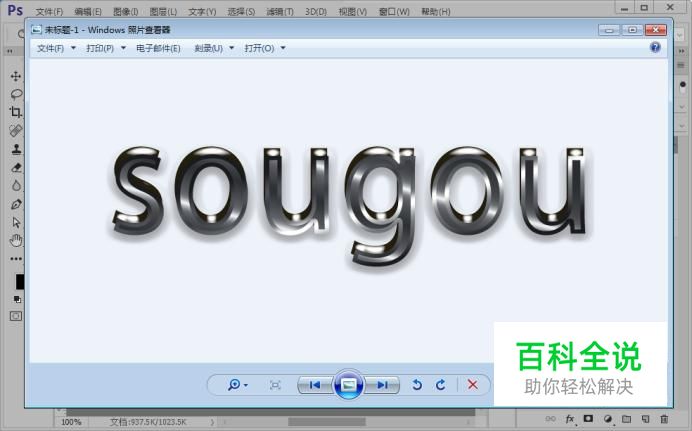Expand the dropdown arrow beside 文件(F)
The image size is (692, 431).
pos(73,48)
